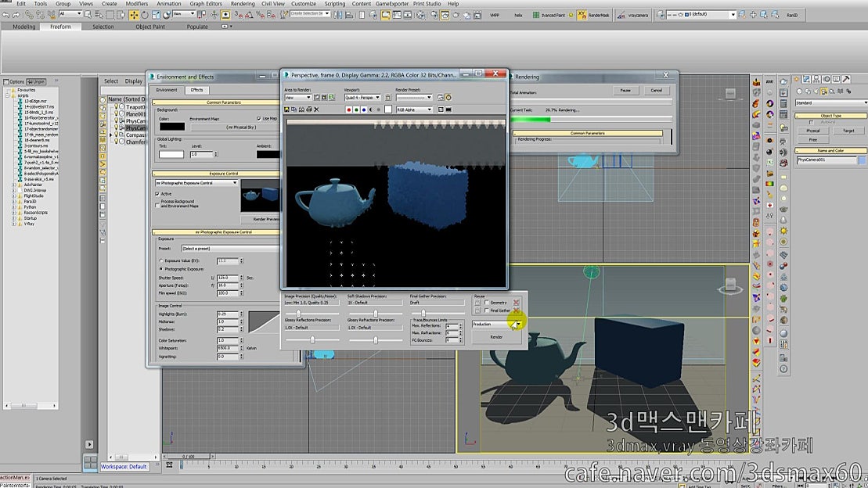868x488 pixels.
Task: Disable the Active exposure control checkbox
Action: (157, 194)
